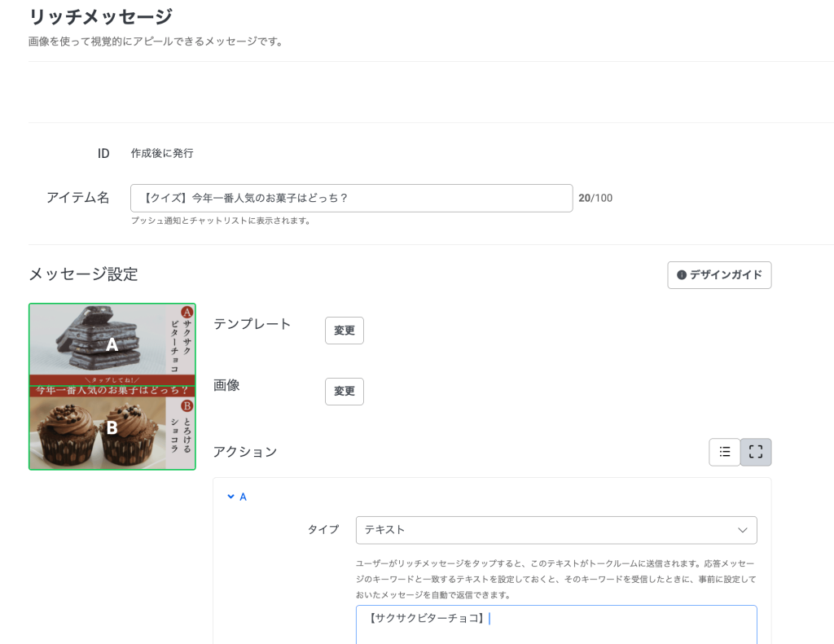The height and width of the screenshot is (644, 834).
Task: Click 変更 next to 画像
Action: tap(344, 392)
